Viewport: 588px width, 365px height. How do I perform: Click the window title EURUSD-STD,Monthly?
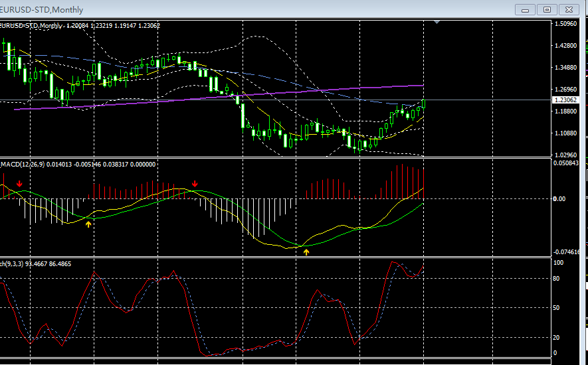(39, 9)
